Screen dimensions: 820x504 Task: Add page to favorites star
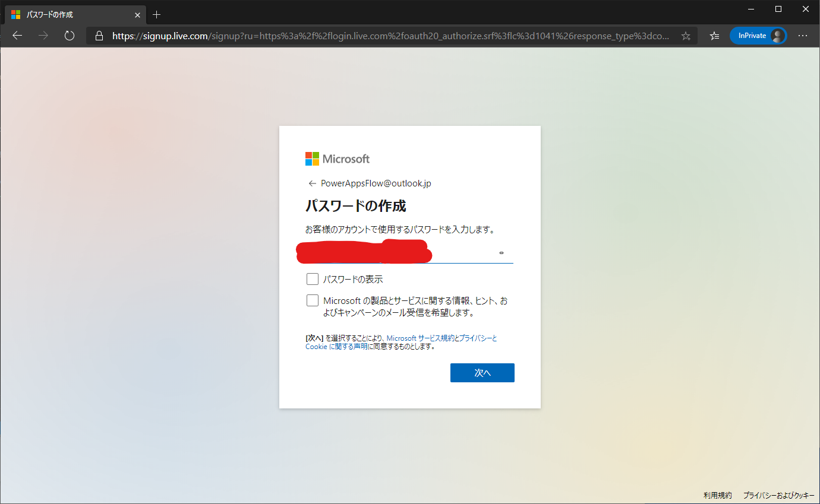coord(686,36)
